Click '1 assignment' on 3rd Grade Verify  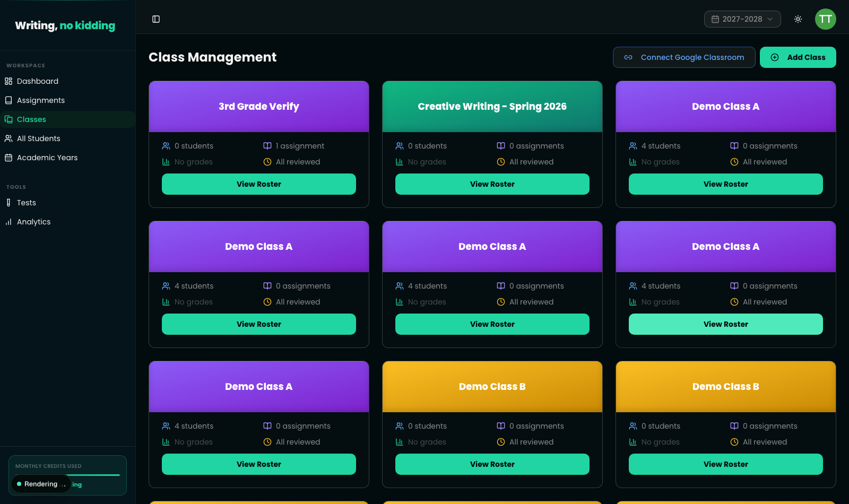[x=300, y=146]
